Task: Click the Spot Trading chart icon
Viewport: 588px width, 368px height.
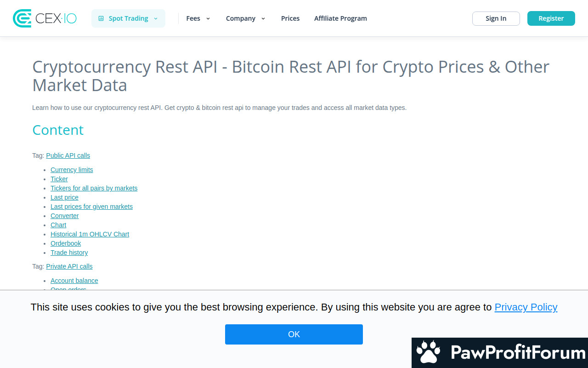Action: pos(101,18)
